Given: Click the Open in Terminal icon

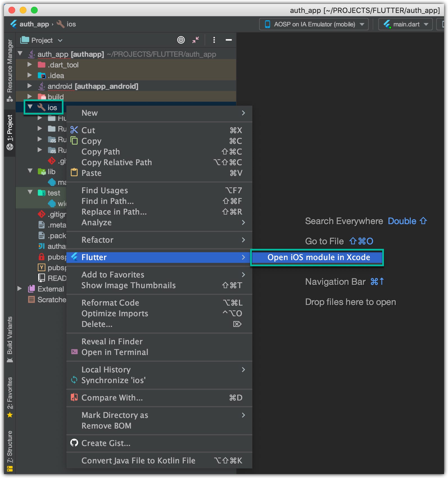Looking at the screenshot, I should point(74,352).
